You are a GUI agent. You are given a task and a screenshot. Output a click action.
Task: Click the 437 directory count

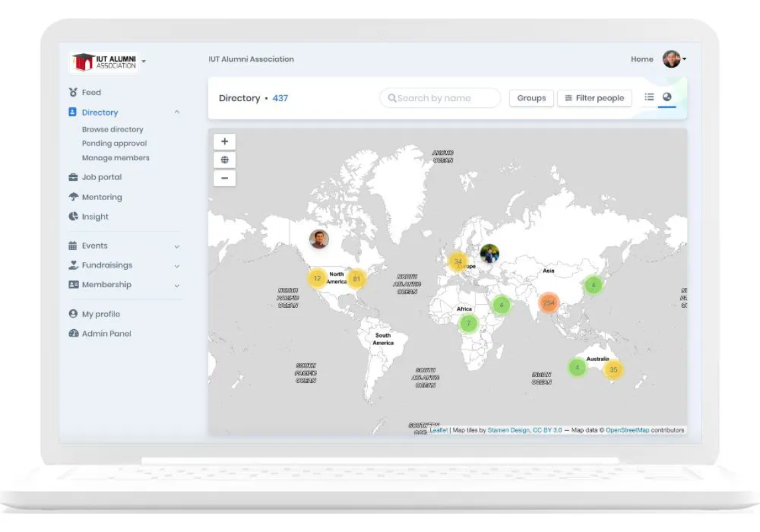tap(280, 98)
